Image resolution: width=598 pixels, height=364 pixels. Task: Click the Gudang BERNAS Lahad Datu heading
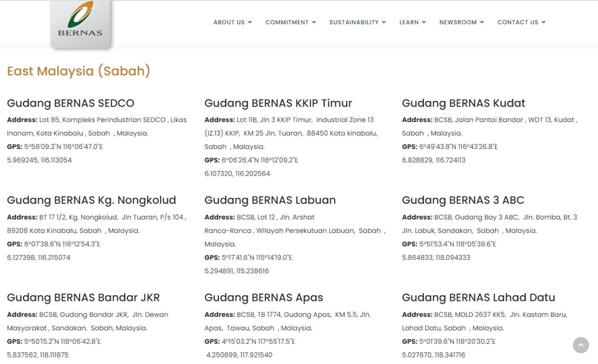478,298
